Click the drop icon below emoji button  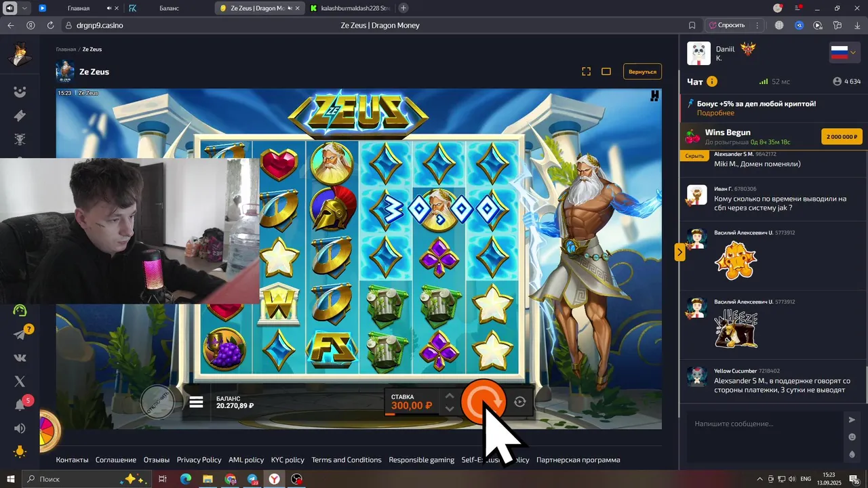[852, 455]
